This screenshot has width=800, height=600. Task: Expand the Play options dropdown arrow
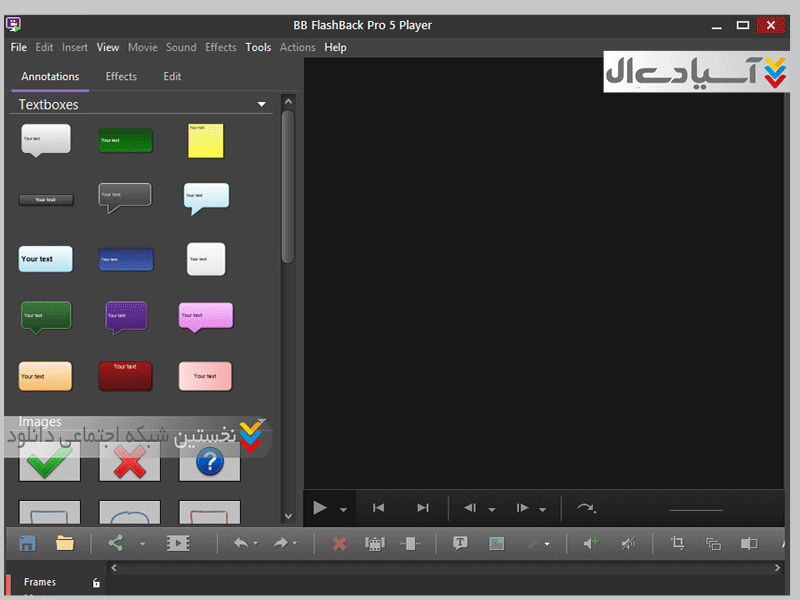[x=343, y=509]
